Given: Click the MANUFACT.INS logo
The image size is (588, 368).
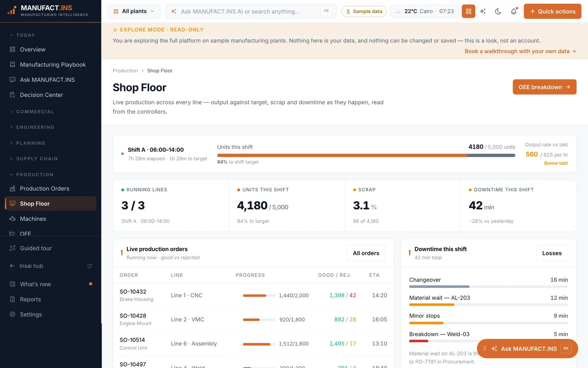Looking at the screenshot, I should click(x=48, y=11).
